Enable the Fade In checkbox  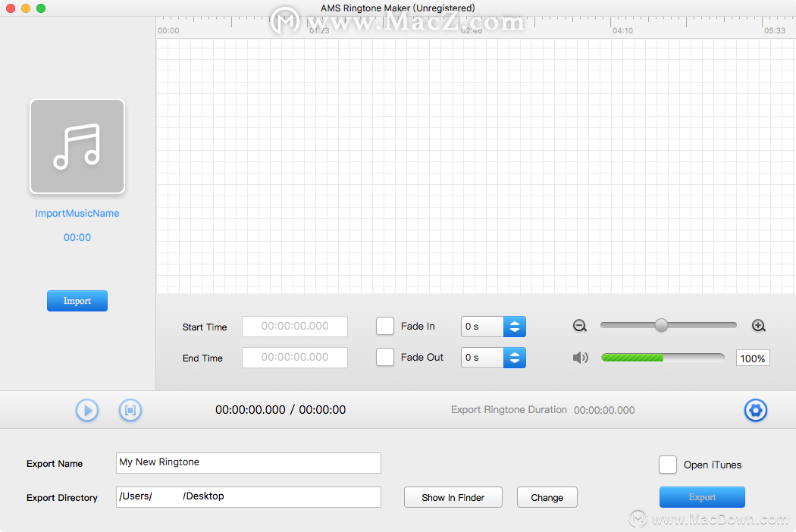click(x=385, y=326)
